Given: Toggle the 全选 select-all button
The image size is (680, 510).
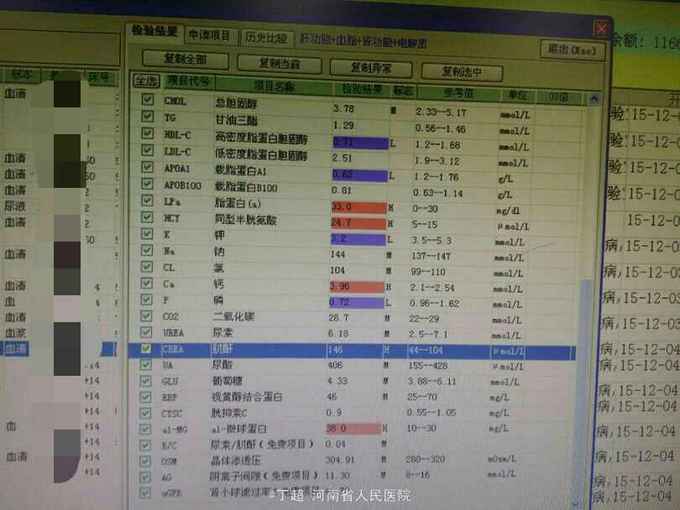Looking at the screenshot, I should [x=146, y=80].
